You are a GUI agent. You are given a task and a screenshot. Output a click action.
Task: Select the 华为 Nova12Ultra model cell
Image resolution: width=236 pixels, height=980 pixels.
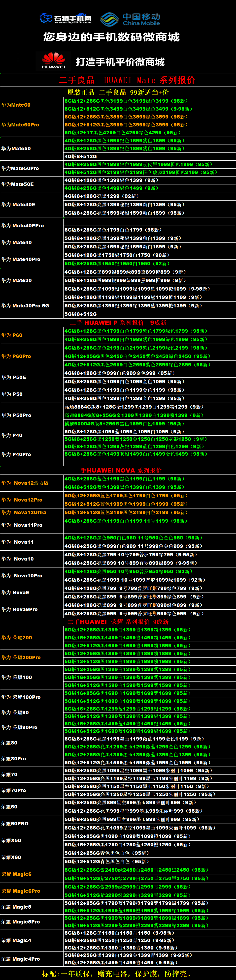pos(32,512)
